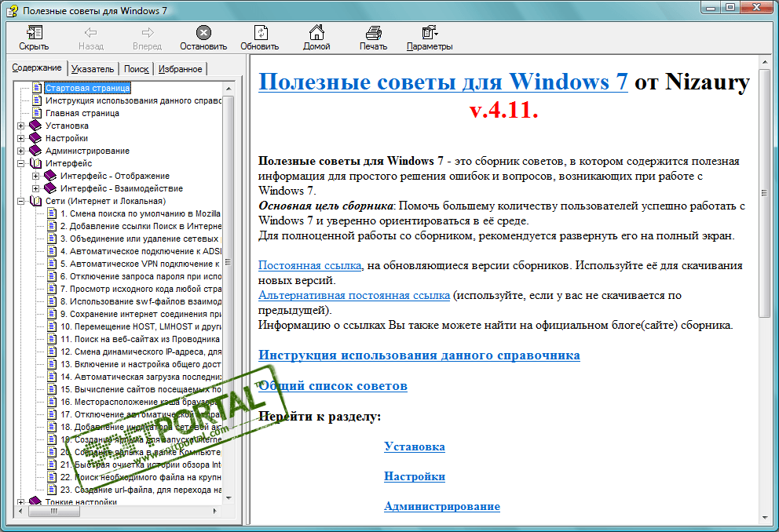The image size is (779, 532).
Task: Select topic 3. Объединение или удаление сетевых
Action: [140, 239]
